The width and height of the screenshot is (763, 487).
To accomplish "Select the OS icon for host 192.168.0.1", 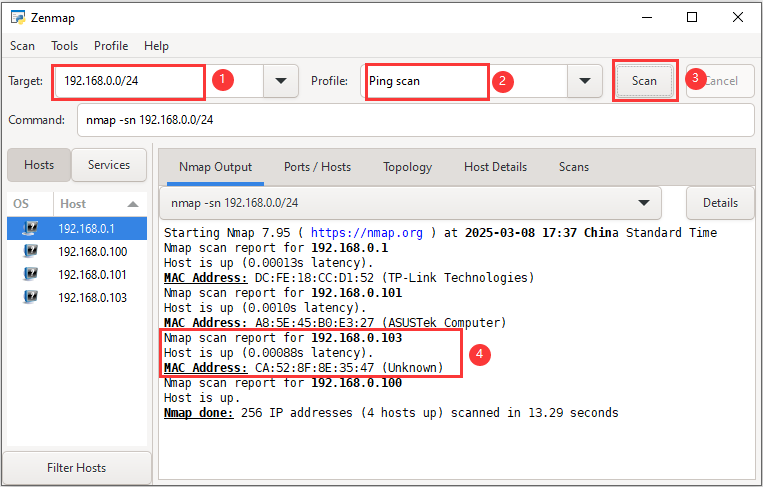I will click(x=30, y=228).
